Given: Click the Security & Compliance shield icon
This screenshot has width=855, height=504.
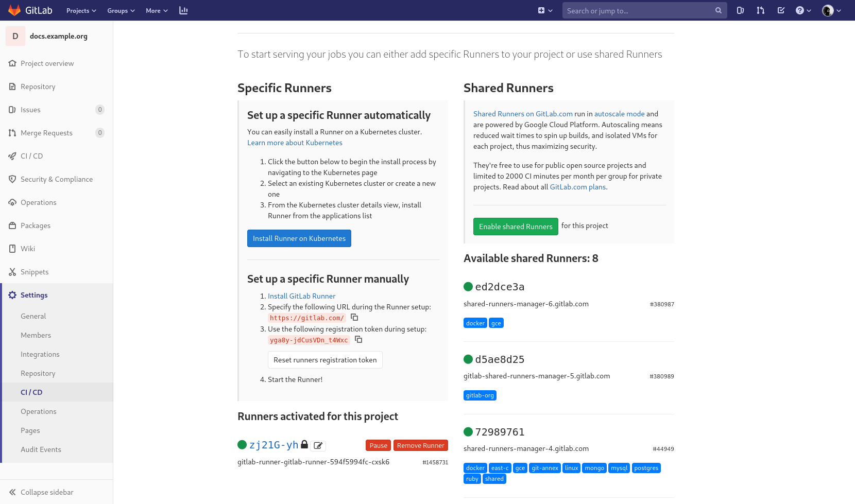Looking at the screenshot, I should pos(12,179).
